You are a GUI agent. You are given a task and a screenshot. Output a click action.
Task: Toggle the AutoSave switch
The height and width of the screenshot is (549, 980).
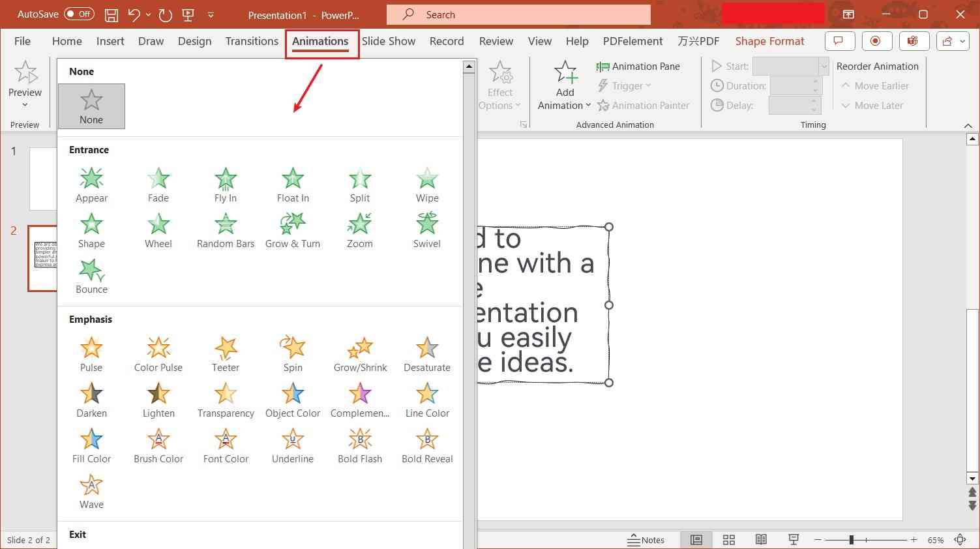pos(79,14)
